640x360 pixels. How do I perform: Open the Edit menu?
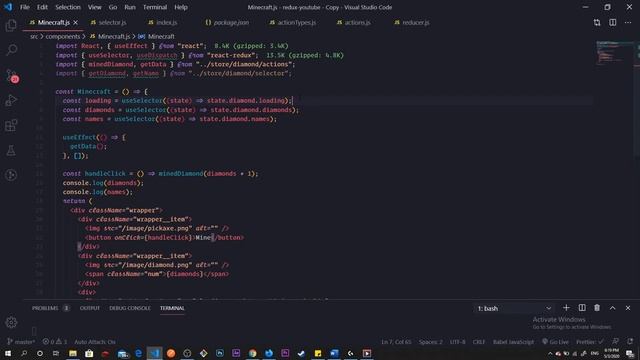coord(42,7)
